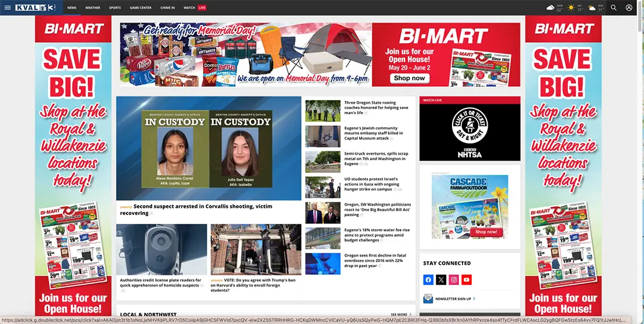The width and height of the screenshot is (644, 324).
Task: Open the Oregon State rowing coaches headline
Action: [376, 108]
